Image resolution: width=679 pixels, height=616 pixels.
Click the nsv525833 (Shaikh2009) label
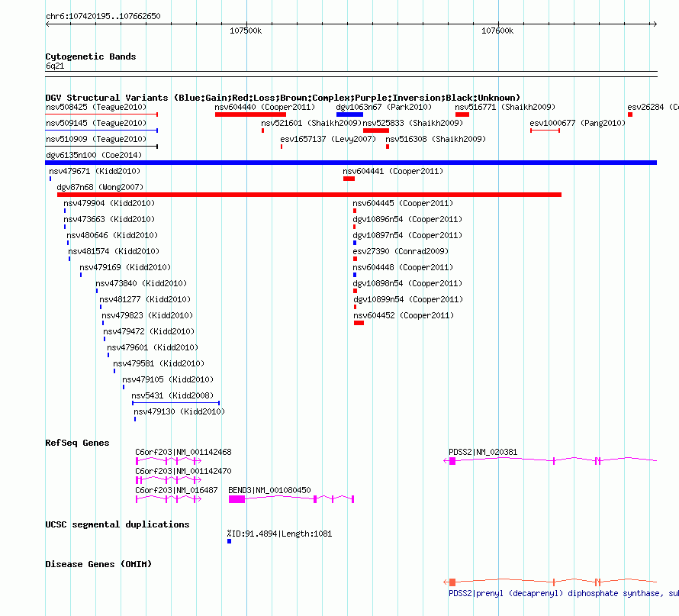pyautogui.click(x=413, y=123)
